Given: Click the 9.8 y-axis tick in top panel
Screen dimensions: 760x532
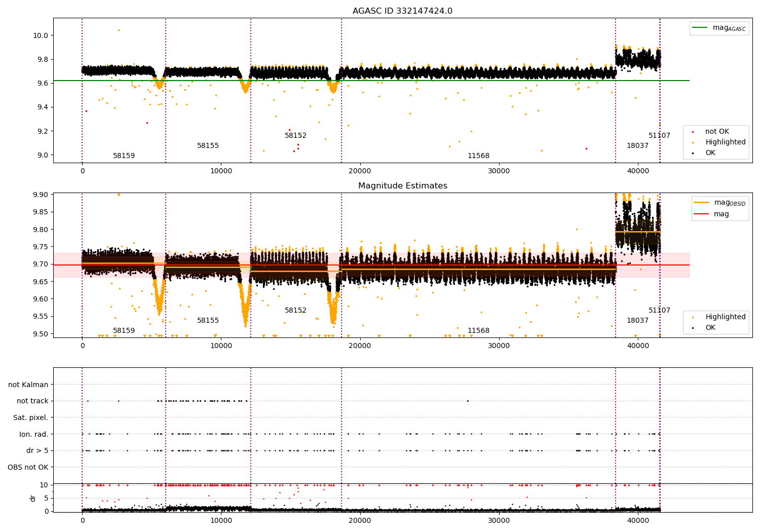Looking at the screenshot, I should pos(42,59).
